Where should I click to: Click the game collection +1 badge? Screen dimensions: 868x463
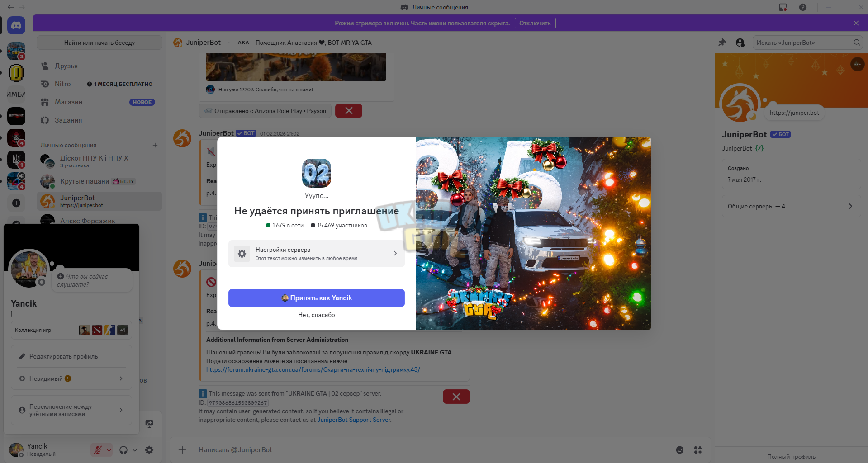(x=123, y=330)
